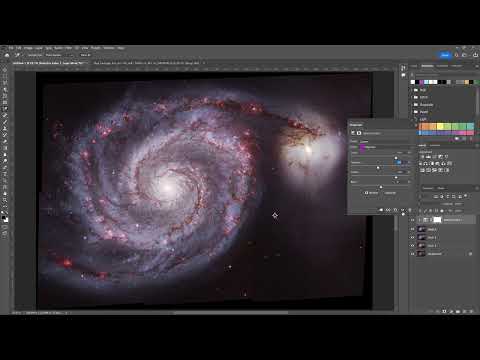Click the Hue slider handle
This screenshot has height=360, width=480.
(x=396, y=158)
